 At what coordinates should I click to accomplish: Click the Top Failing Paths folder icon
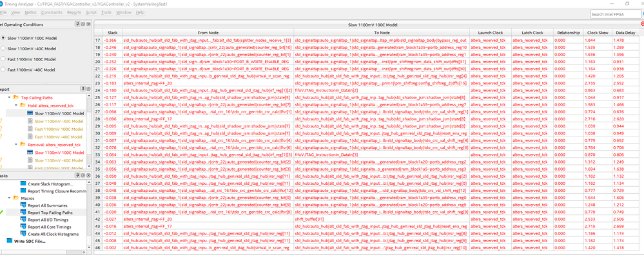pyautogui.click(x=16, y=98)
